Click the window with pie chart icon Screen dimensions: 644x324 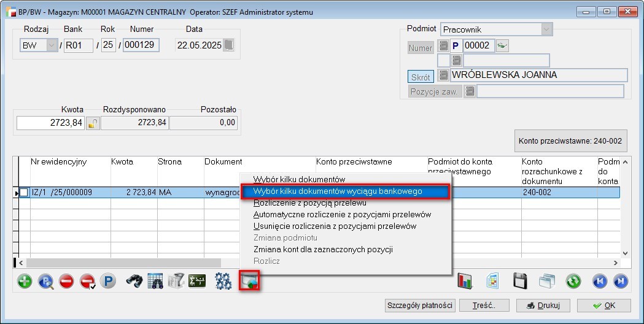pyautogui.click(x=249, y=281)
